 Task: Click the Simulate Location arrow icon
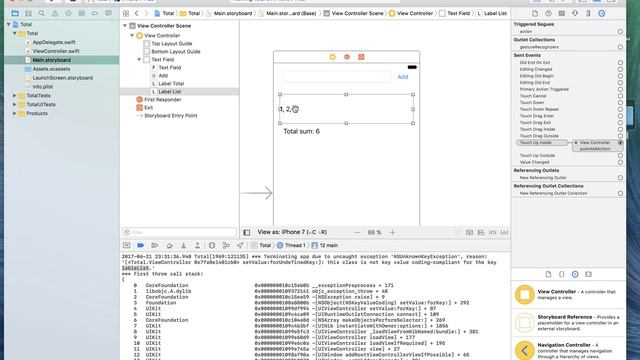tap(240, 245)
